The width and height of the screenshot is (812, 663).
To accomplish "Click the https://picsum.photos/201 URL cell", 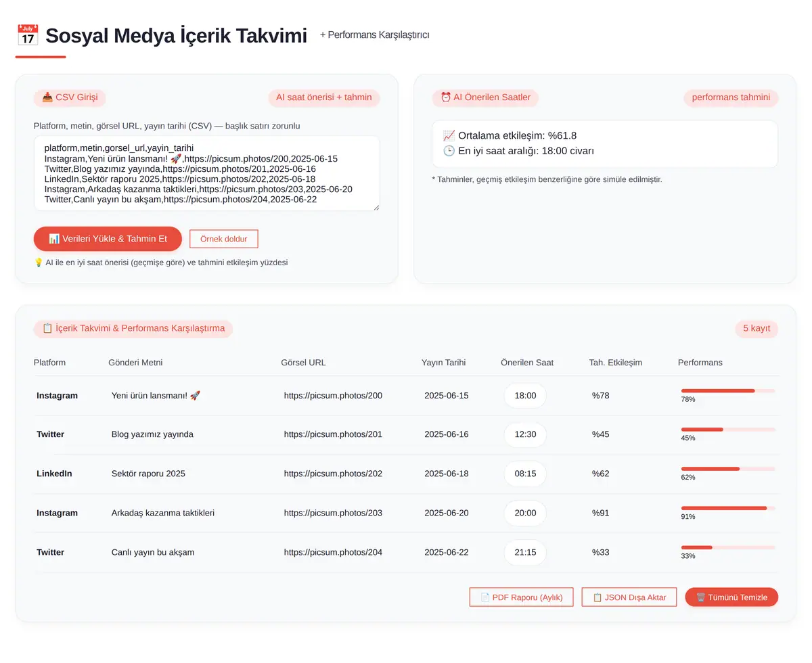I will pos(333,434).
